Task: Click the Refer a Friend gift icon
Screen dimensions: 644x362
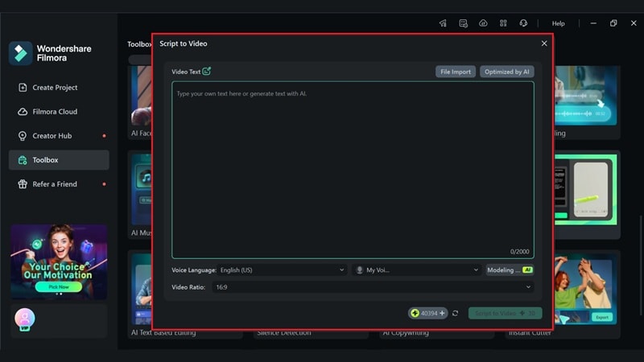Action: tap(23, 184)
